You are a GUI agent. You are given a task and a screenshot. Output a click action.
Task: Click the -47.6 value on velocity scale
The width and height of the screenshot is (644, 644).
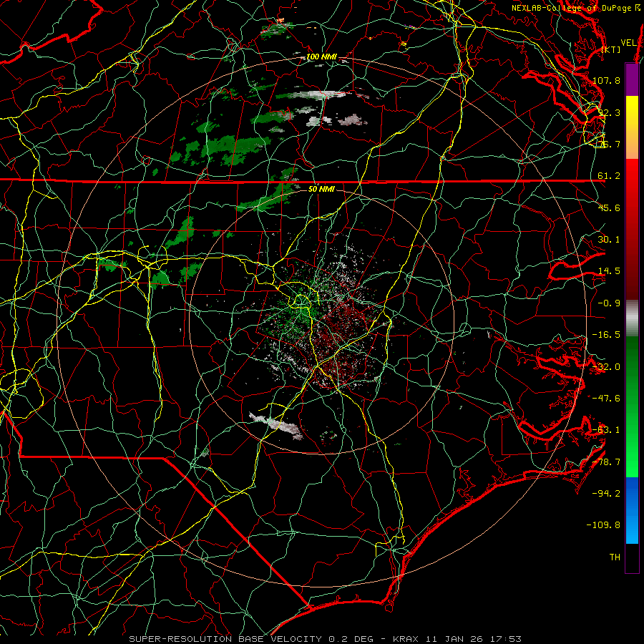pyautogui.click(x=606, y=399)
